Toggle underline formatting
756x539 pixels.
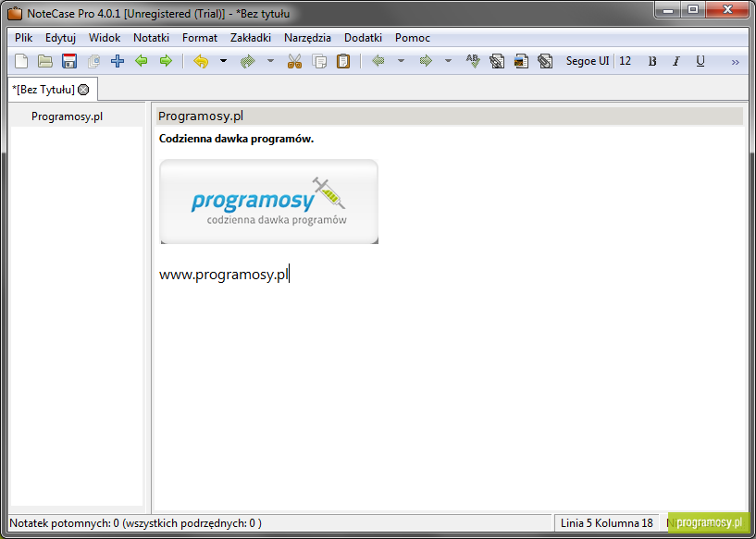[700, 61]
